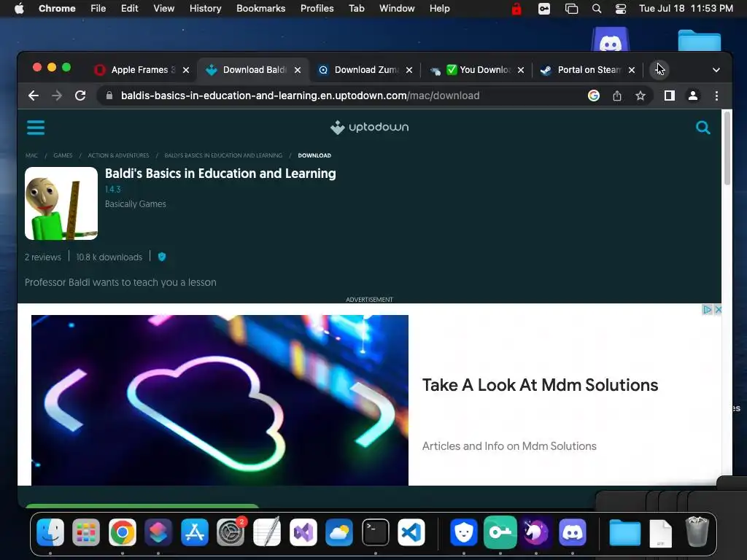The height and width of the screenshot is (560, 747).
Task: Click the GAMES breadcrumb link
Action: tap(63, 155)
